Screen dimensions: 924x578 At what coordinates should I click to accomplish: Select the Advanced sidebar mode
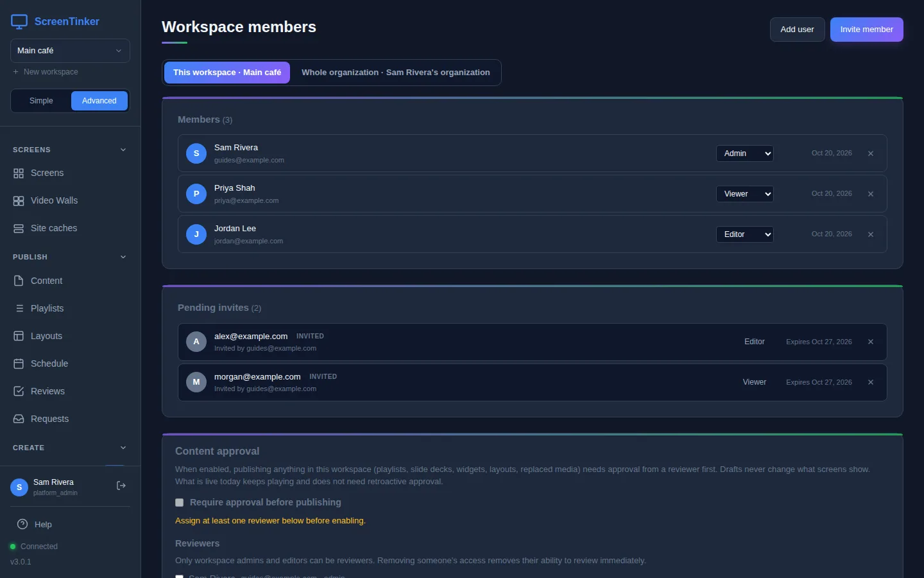tap(99, 101)
